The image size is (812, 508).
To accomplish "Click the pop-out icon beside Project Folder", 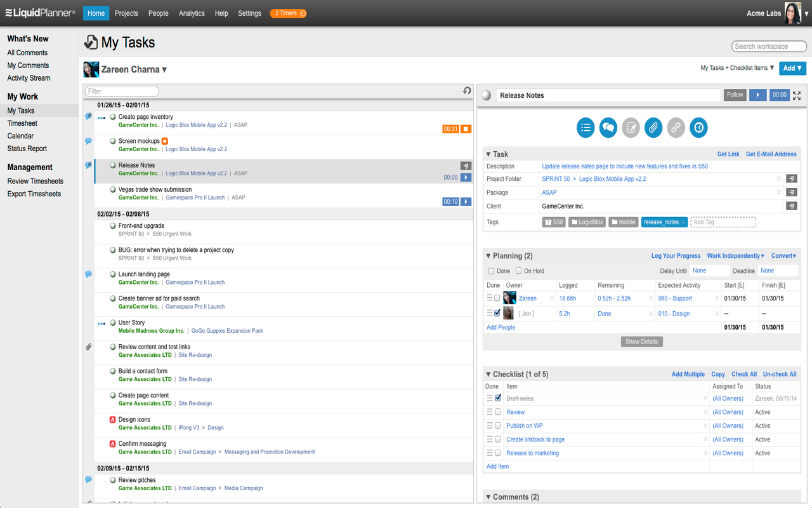I will 791,178.
